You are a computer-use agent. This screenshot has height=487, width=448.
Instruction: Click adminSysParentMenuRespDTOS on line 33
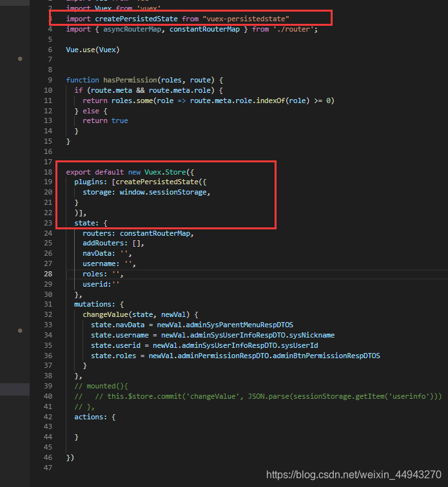point(239,325)
